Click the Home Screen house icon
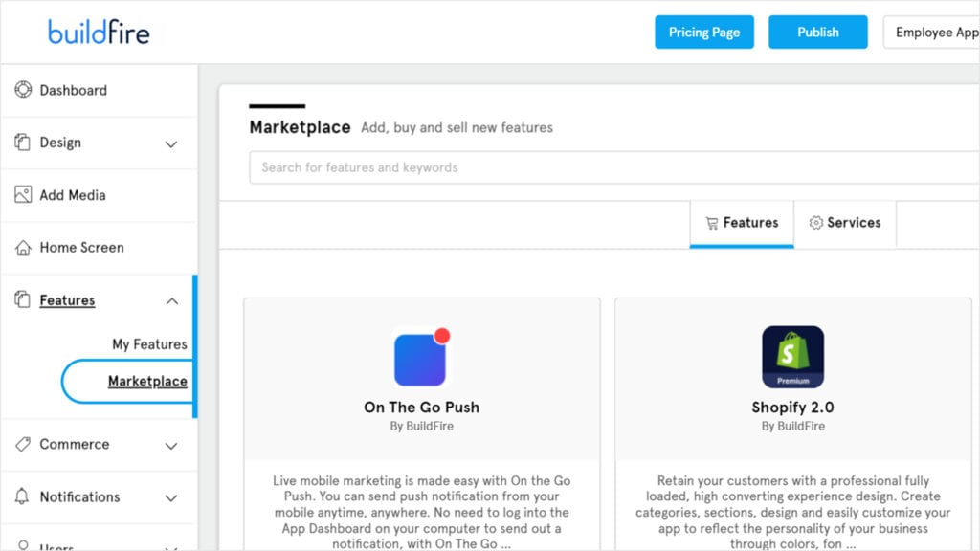980x551 pixels. pyautogui.click(x=23, y=248)
